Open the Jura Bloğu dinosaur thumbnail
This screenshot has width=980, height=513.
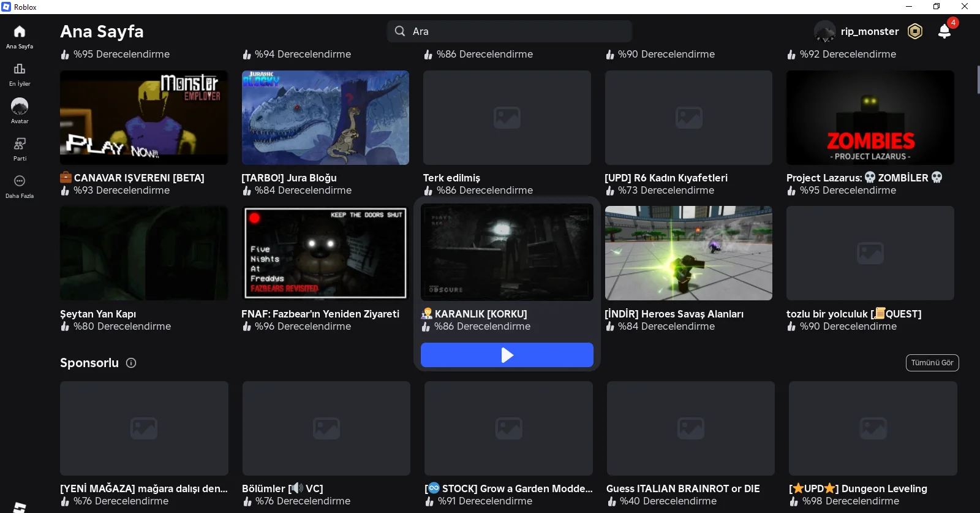(325, 118)
